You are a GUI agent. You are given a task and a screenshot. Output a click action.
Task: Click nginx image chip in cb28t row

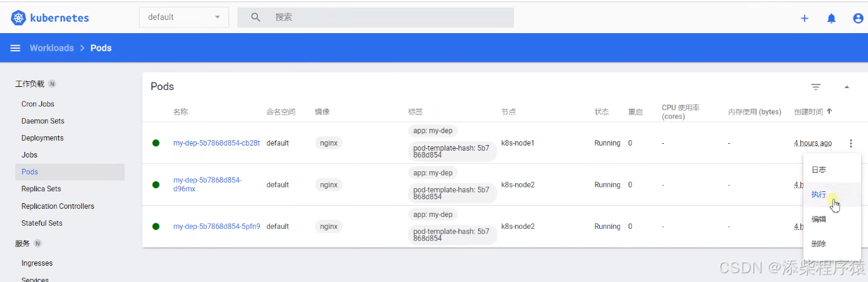pyautogui.click(x=329, y=143)
